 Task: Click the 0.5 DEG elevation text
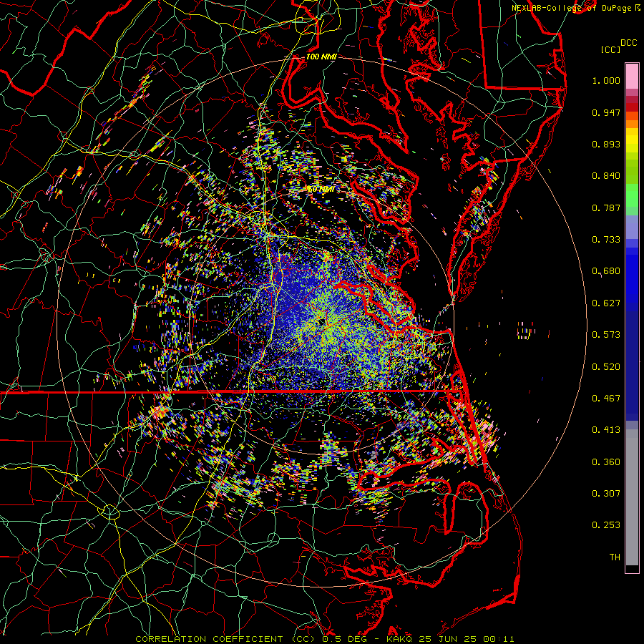click(344, 639)
